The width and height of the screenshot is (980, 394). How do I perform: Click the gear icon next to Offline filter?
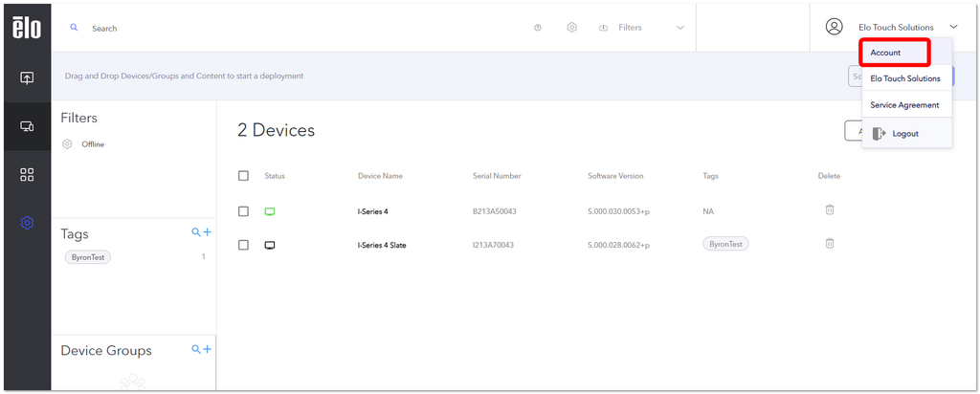(68, 144)
